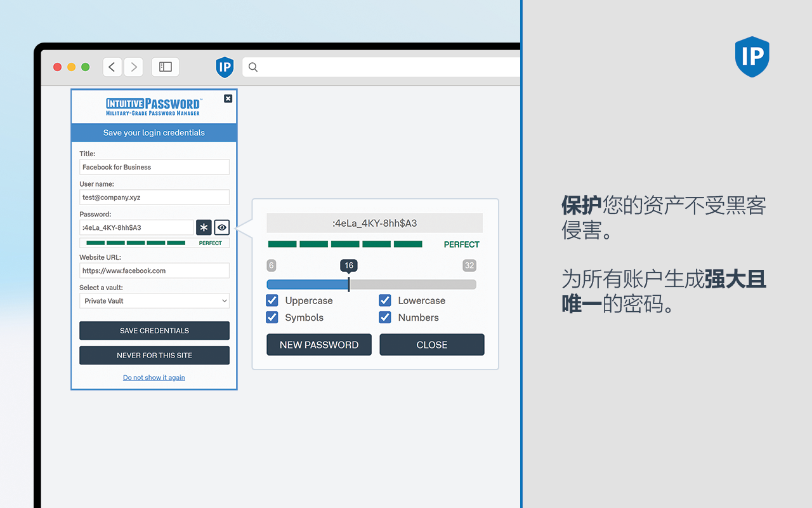Screen dimensions: 812x508
Task: Generate a password with the asterisk icon
Action: point(204,227)
